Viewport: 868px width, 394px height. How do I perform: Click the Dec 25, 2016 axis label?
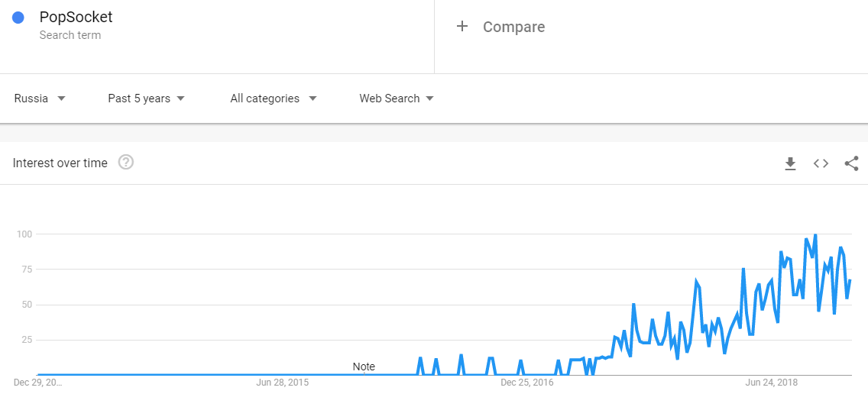tap(526, 383)
